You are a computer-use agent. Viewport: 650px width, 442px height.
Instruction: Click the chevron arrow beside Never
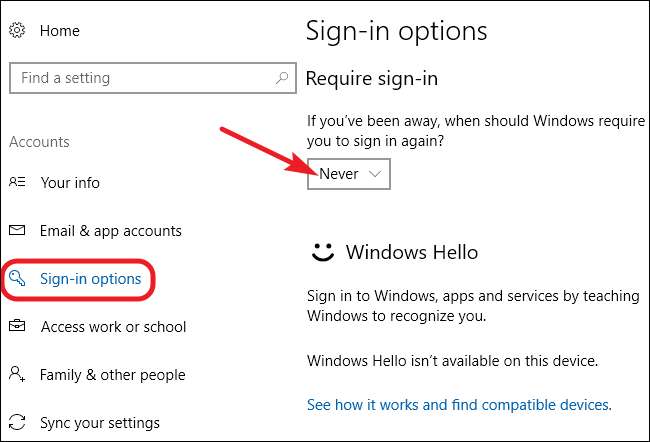[375, 174]
